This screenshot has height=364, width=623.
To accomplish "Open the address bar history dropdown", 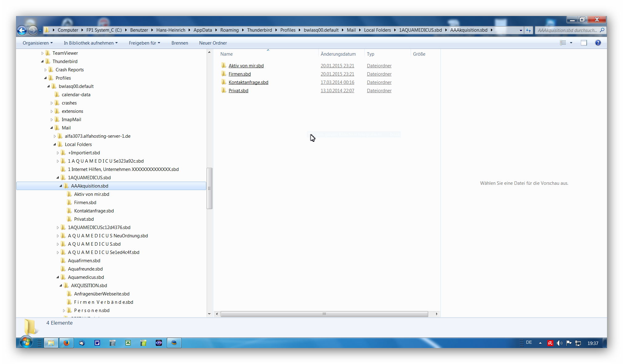I will tap(521, 30).
